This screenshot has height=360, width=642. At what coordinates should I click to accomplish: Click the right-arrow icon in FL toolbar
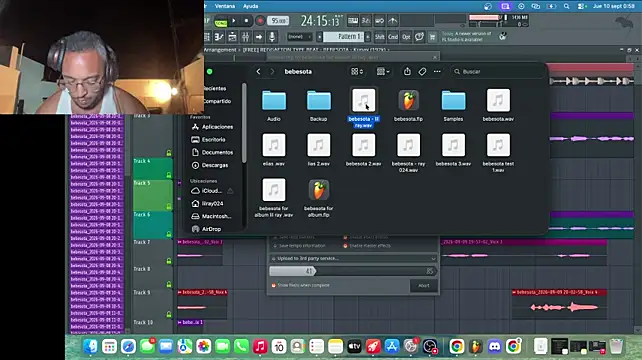[x=259, y=37]
